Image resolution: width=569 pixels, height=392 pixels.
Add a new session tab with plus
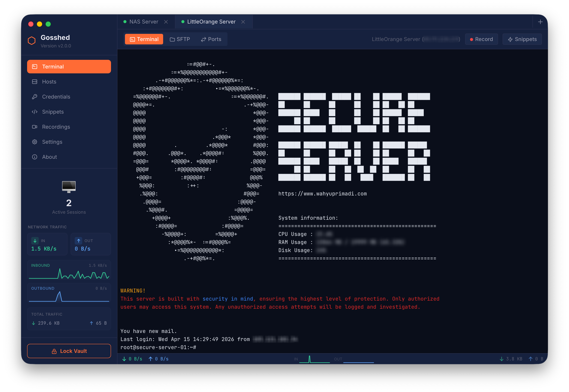[540, 22]
